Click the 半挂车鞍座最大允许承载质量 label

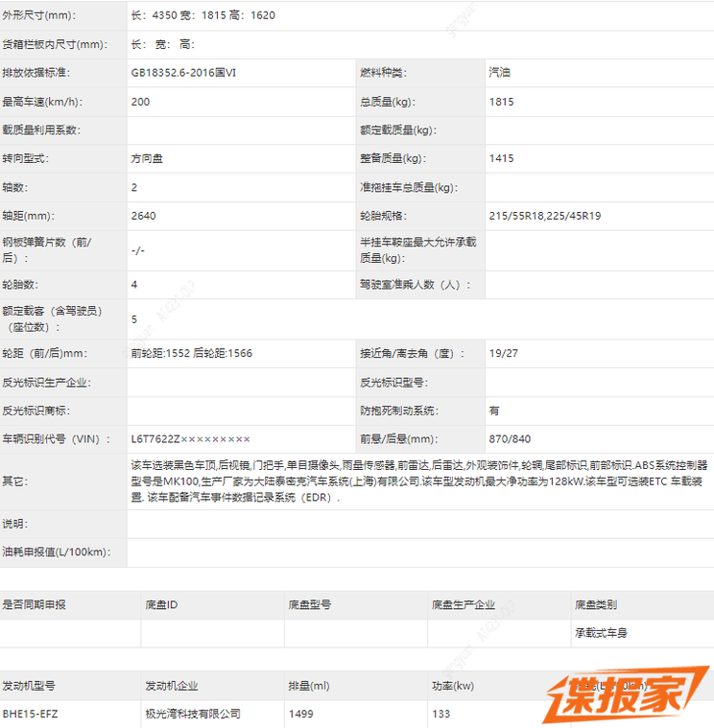pyautogui.click(x=418, y=249)
